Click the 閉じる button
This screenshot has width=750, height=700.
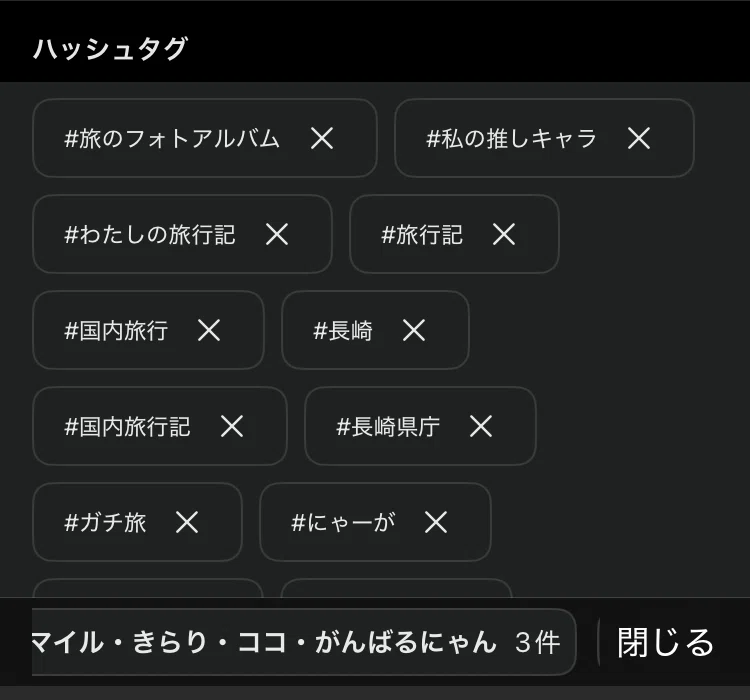tap(665, 642)
